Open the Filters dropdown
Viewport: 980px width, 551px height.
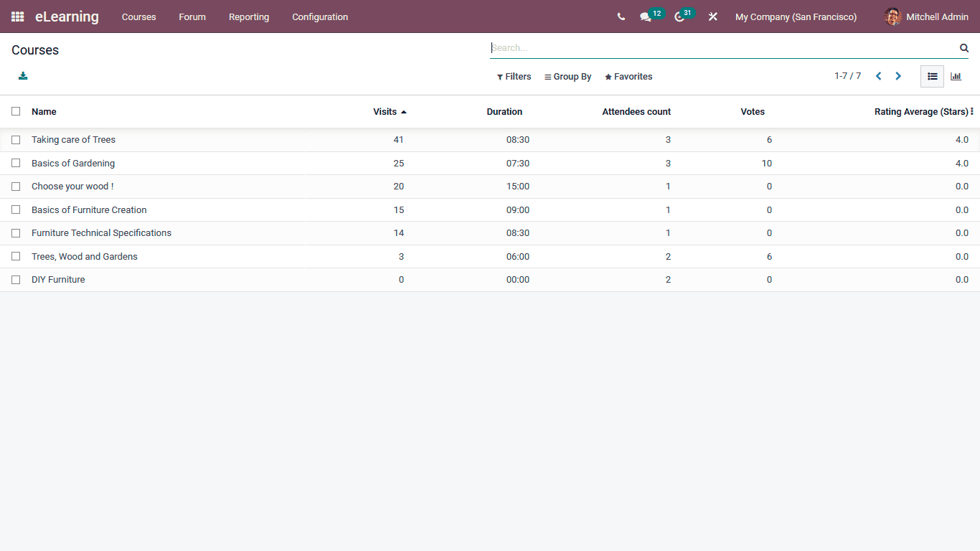[514, 76]
